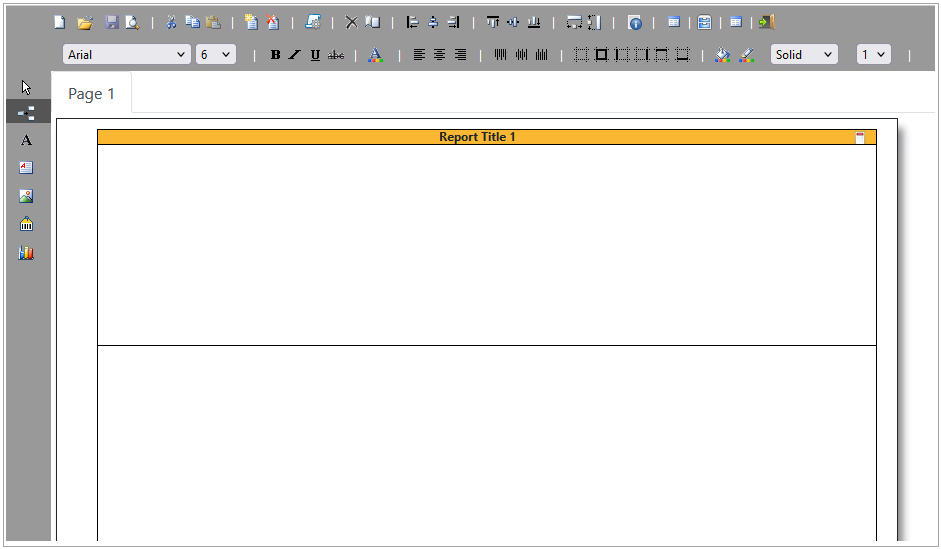Viewport: 941px width, 549px height.
Task: Insert a chart with the bar chart tool
Action: click(26, 253)
